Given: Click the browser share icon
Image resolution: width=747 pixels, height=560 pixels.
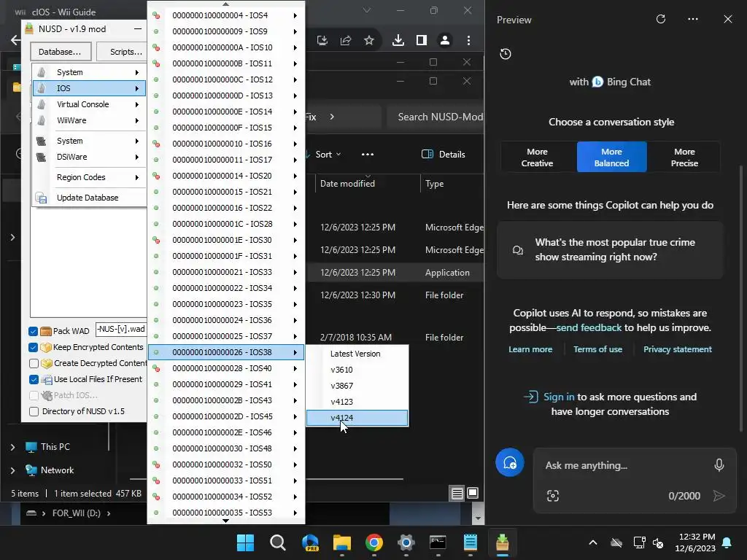Looking at the screenshot, I should (x=345, y=41).
